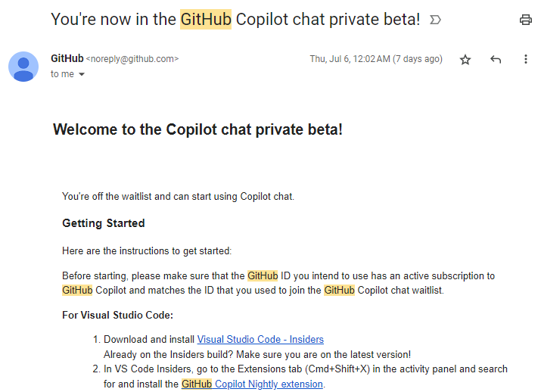541x392 pixels.
Task: Click the sender's profile avatar
Action: (x=23, y=67)
